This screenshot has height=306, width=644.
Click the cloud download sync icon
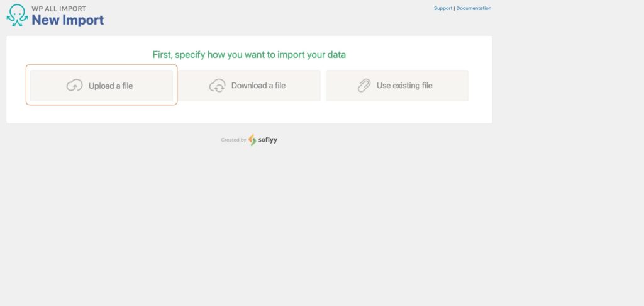coord(217,86)
